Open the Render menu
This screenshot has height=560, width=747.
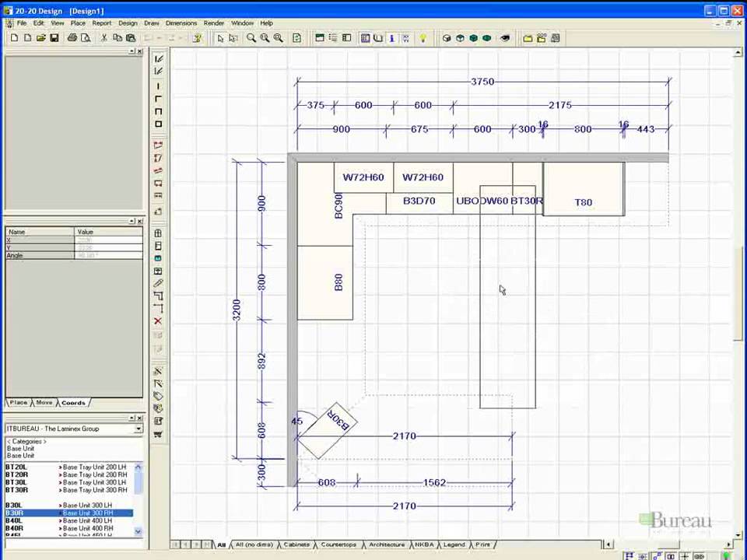[214, 23]
